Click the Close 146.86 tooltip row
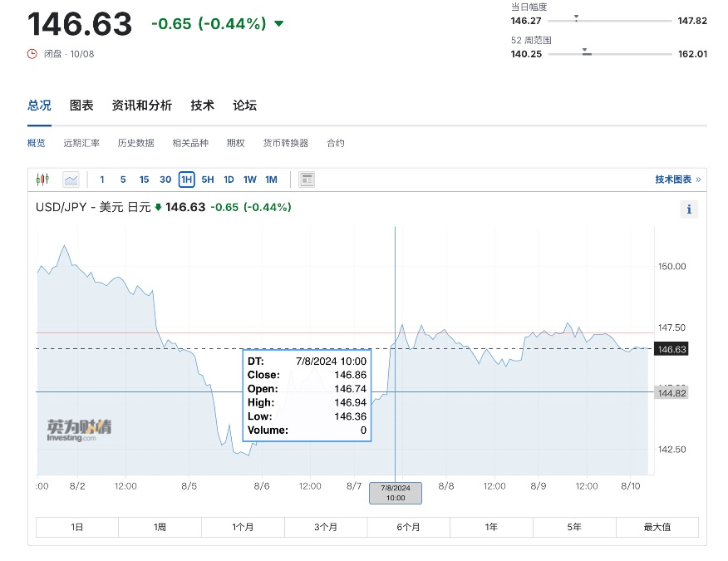 click(307, 375)
